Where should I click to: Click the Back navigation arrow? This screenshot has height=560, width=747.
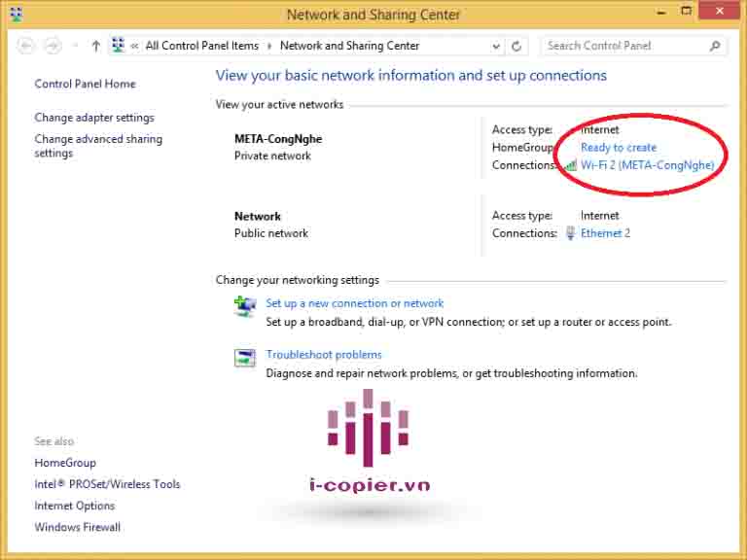[26, 46]
